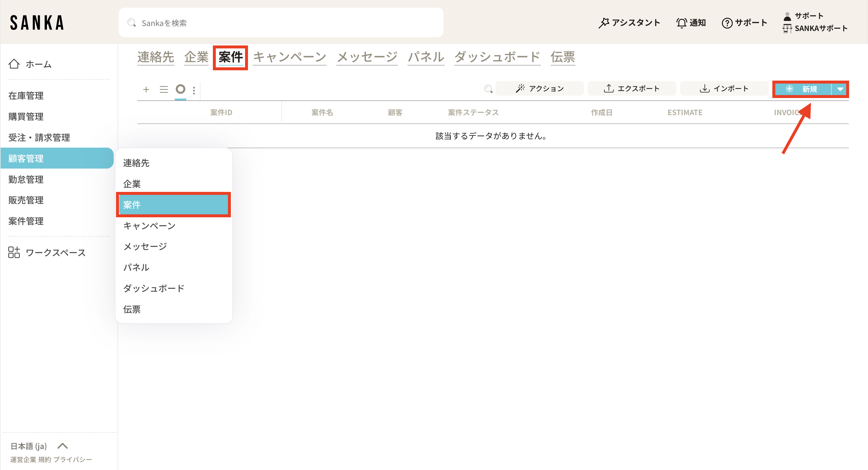
Task: Click the plus icon to add view
Action: coord(146,89)
